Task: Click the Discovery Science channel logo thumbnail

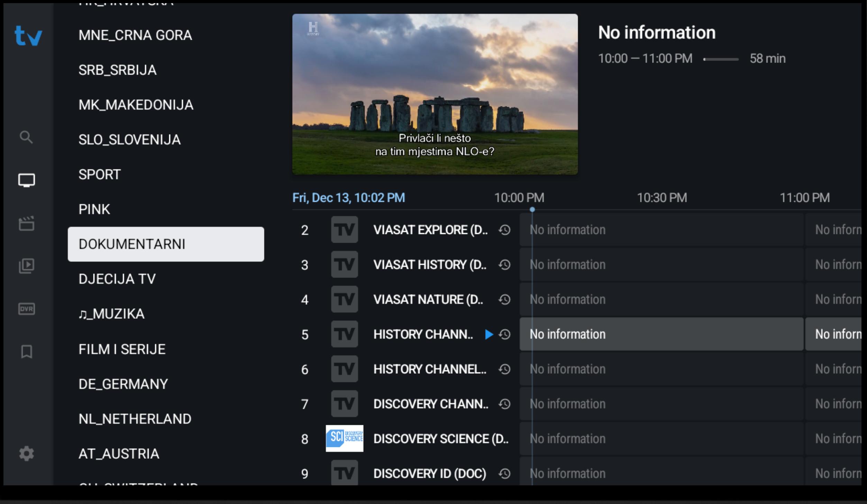Action: 345,438
